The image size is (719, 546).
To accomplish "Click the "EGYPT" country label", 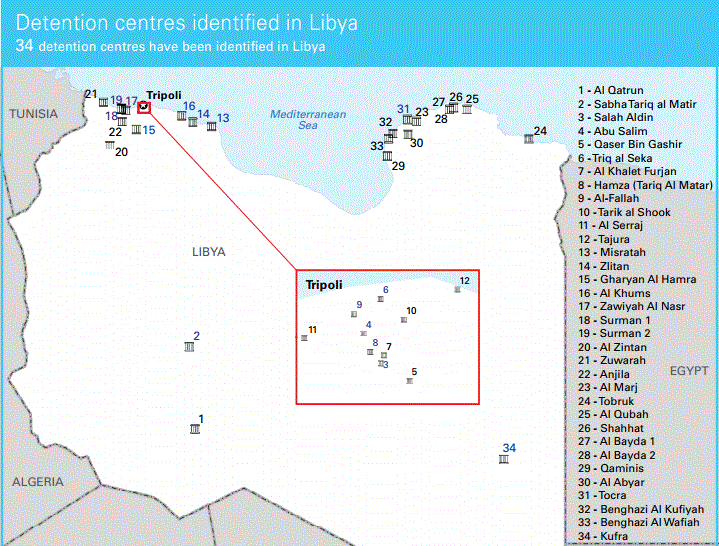I will click(x=688, y=370).
